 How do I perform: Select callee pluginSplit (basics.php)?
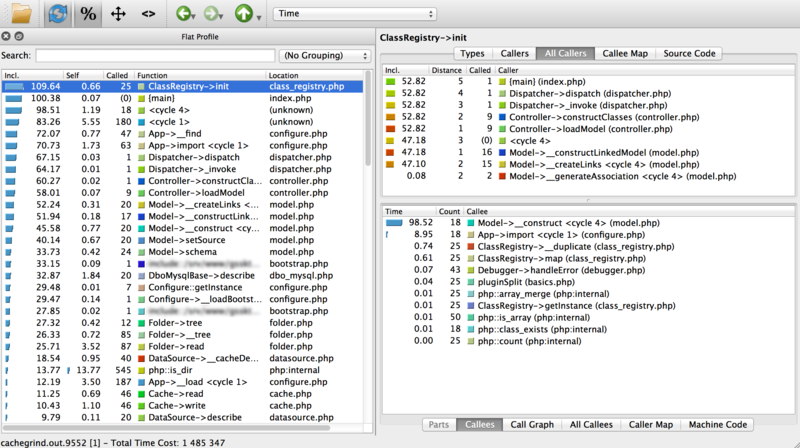[588, 282]
